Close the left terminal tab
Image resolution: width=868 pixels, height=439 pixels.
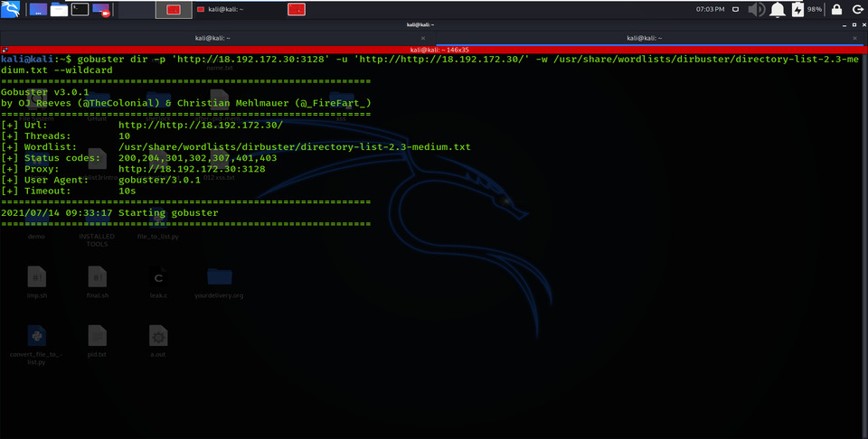pos(423,38)
